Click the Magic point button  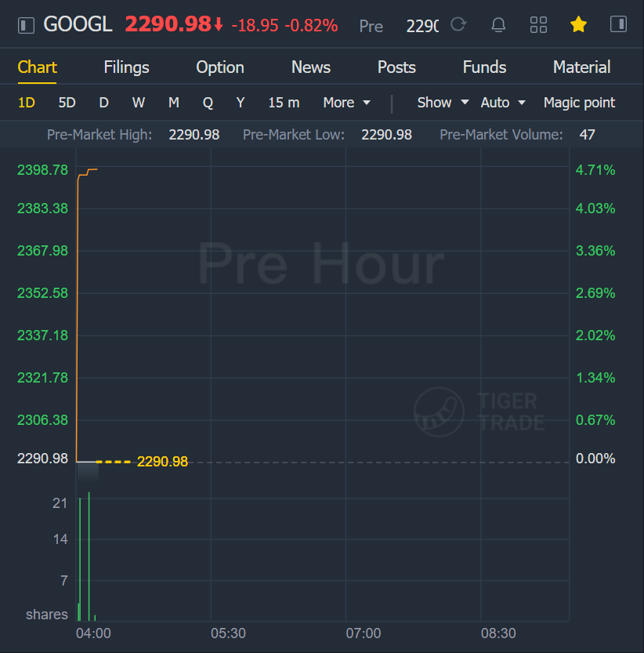click(x=579, y=103)
